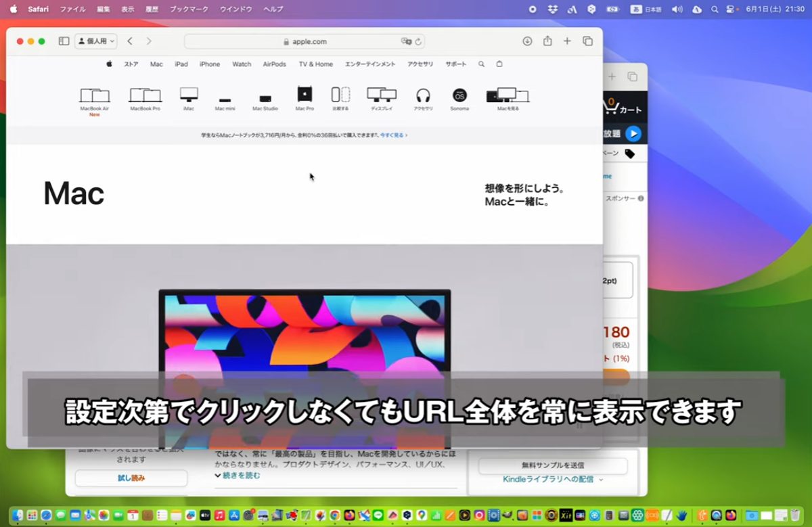Click the date and time 6月1日(土) 21:30
The width and height of the screenshot is (812, 527).
tap(775, 9)
